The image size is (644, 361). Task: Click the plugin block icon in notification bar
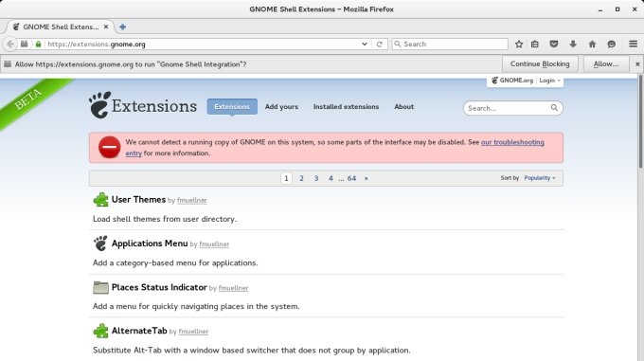(8, 64)
